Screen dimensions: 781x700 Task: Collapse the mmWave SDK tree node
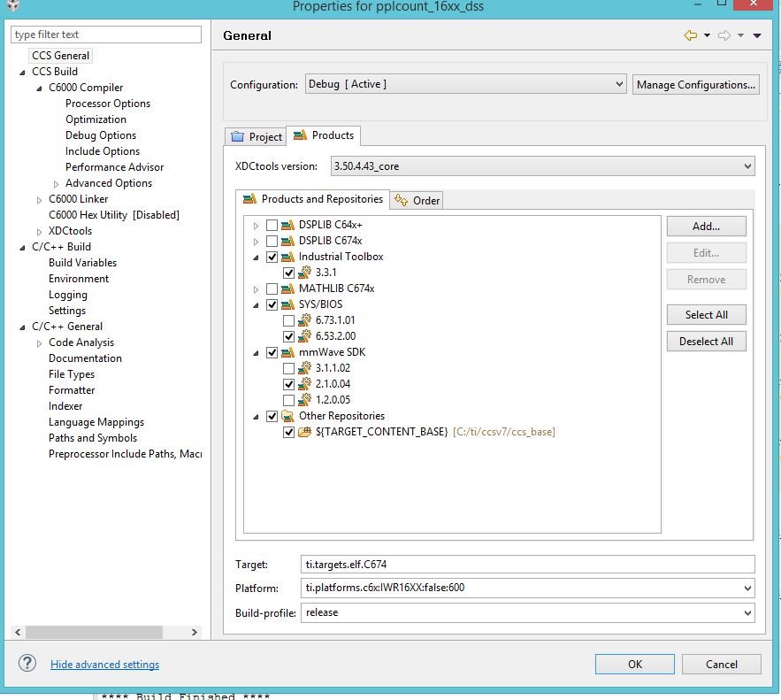click(x=256, y=353)
